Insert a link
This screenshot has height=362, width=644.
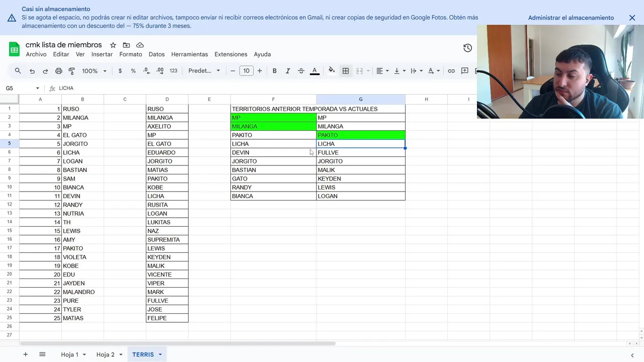pyautogui.click(x=451, y=71)
